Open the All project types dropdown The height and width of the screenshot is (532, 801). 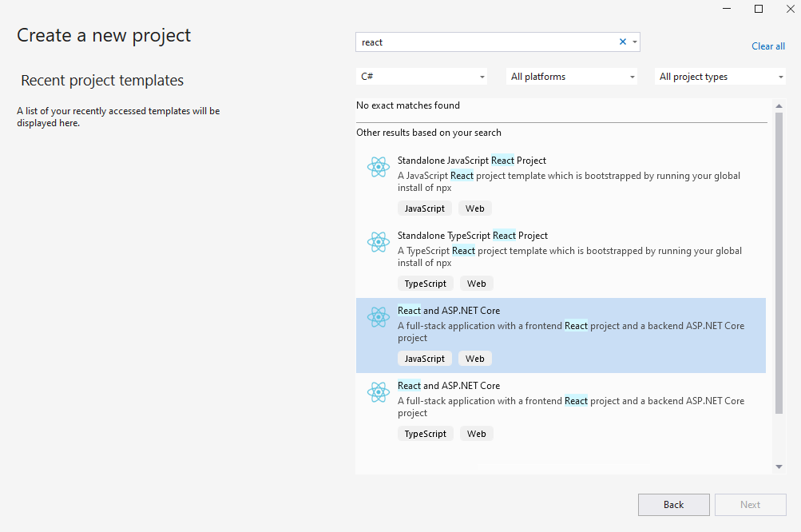[720, 77]
